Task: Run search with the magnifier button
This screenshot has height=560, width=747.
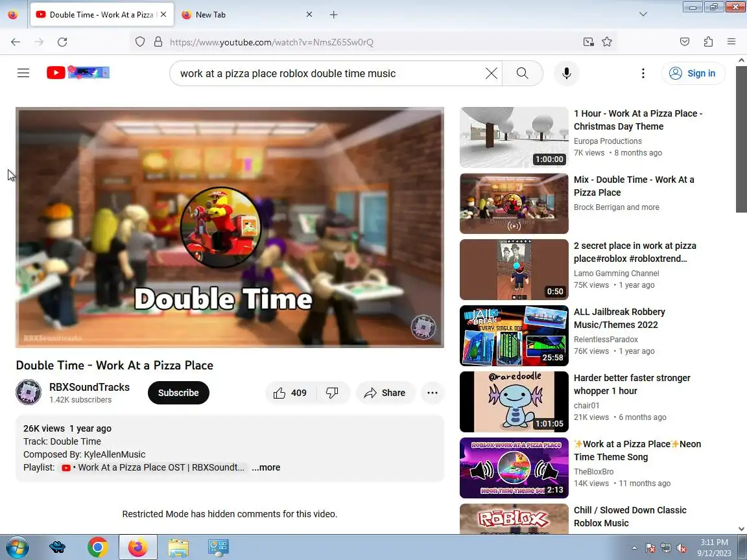Action: coord(522,73)
